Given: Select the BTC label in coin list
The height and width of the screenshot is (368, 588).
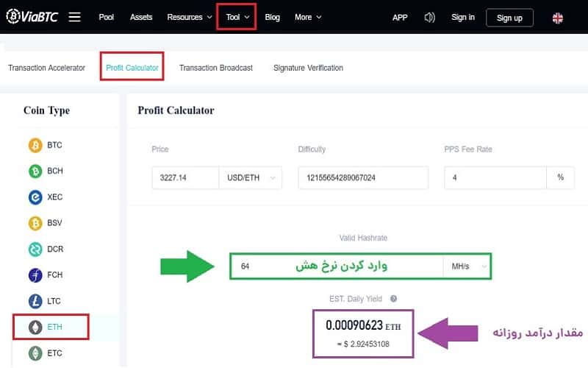Looking at the screenshot, I should tap(54, 145).
